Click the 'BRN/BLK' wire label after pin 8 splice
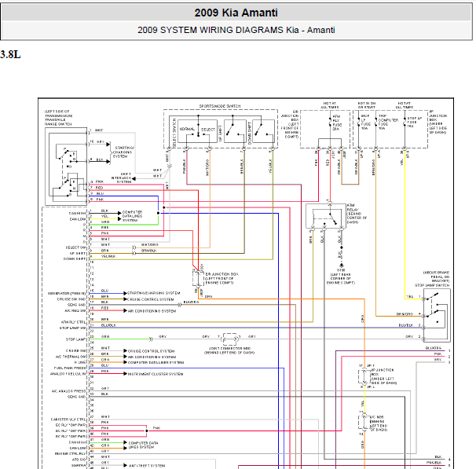 pos(148,251)
